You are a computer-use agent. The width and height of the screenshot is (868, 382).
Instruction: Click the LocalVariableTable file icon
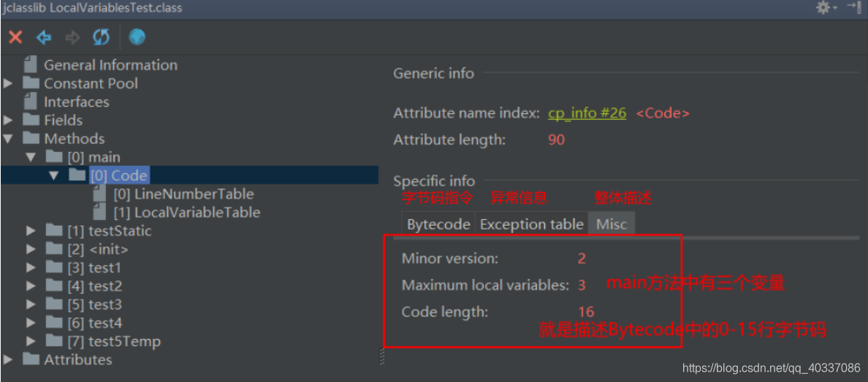(100, 212)
